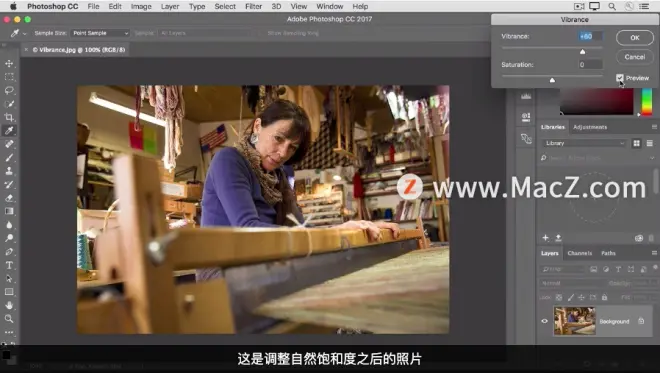The width and height of the screenshot is (660, 373).
Task: Toggle the Background layer lock icon
Action: 641,321
